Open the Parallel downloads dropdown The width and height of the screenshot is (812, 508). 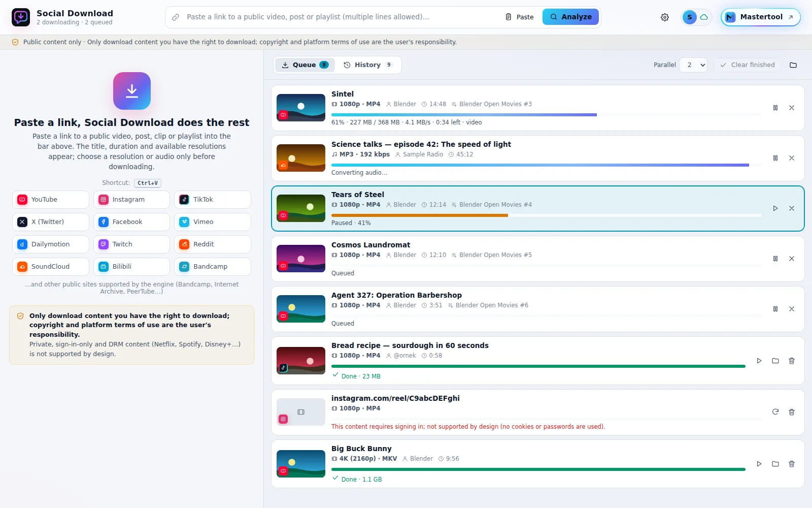click(x=693, y=65)
